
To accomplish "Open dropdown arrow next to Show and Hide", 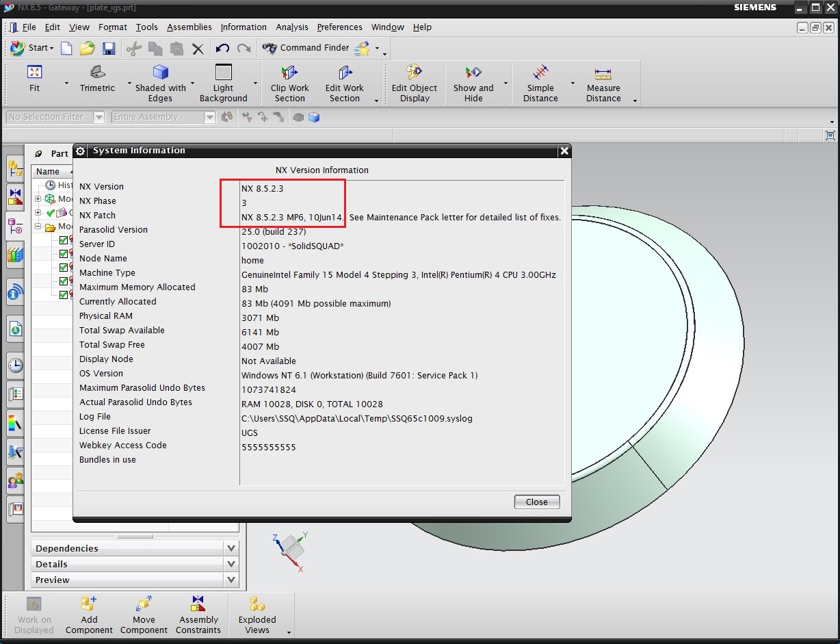I will click(506, 83).
